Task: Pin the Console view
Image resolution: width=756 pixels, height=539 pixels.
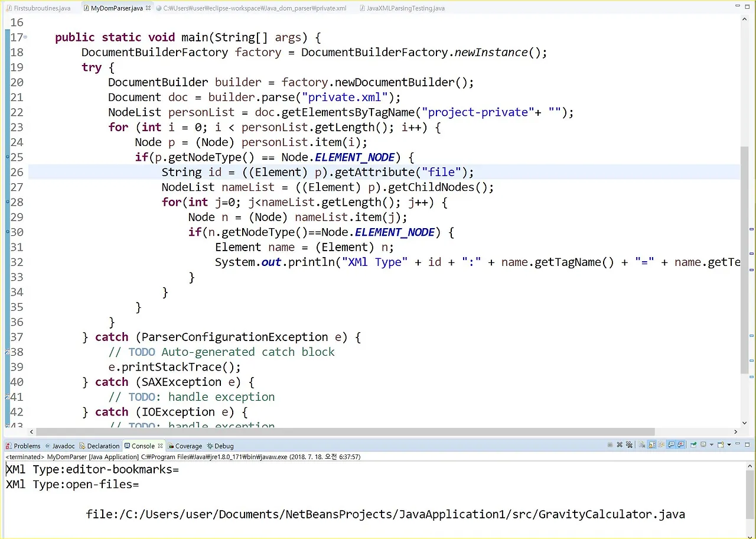Action: pyautogui.click(x=693, y=444)
